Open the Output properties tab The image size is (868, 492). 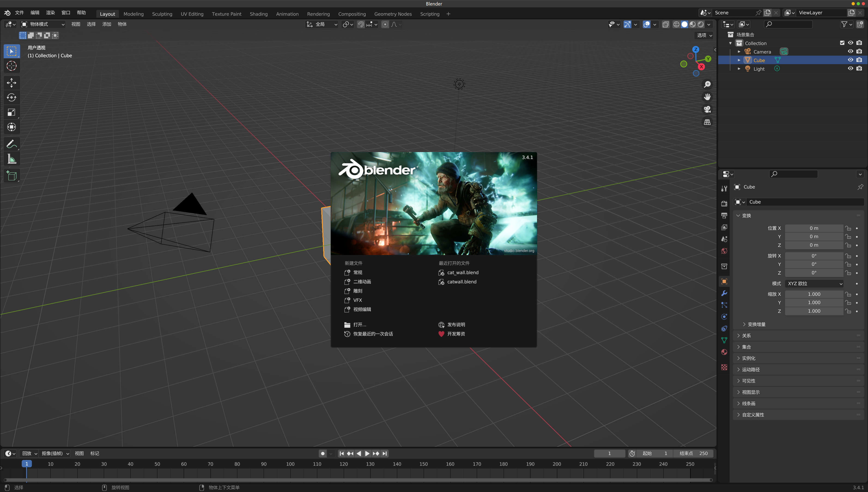pos(724,215)
